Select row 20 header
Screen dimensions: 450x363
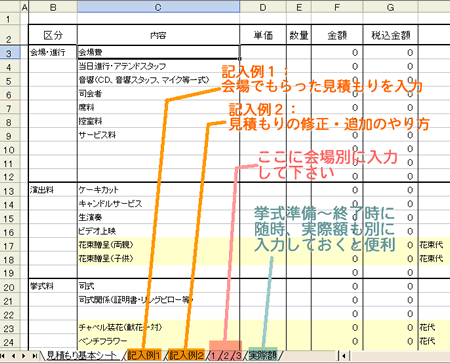pos(9,287)
